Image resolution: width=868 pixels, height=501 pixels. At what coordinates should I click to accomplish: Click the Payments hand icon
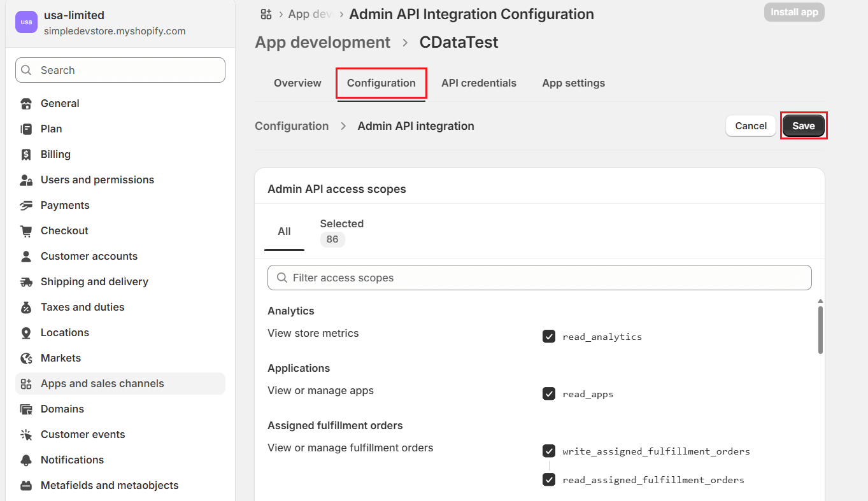[x=26, y=206]
